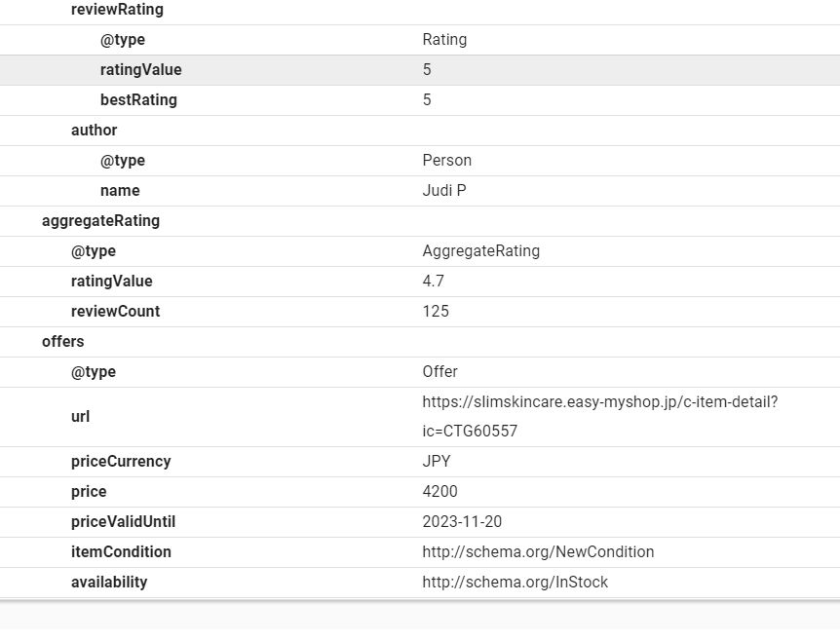Select the author property label
This screenshot has width=840, height=641.
(x=94, y=131)
